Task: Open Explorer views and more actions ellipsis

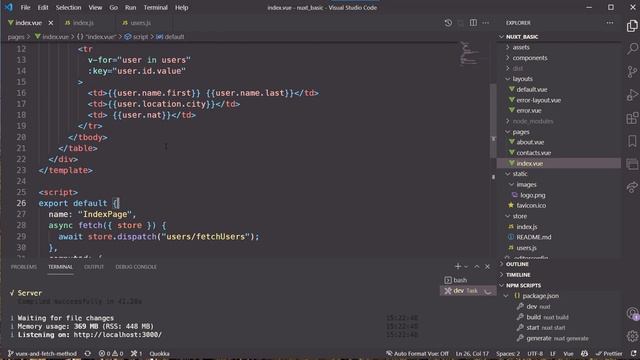Action: 609,23
